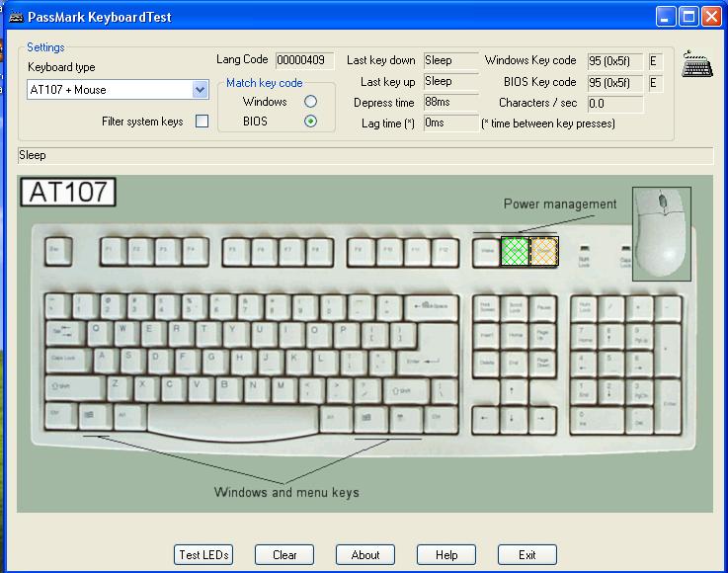Image resolution: width=728 pixels, height=573 pixels.
Task: Click the Home key in navigation cluster
Action: point(515,336)
